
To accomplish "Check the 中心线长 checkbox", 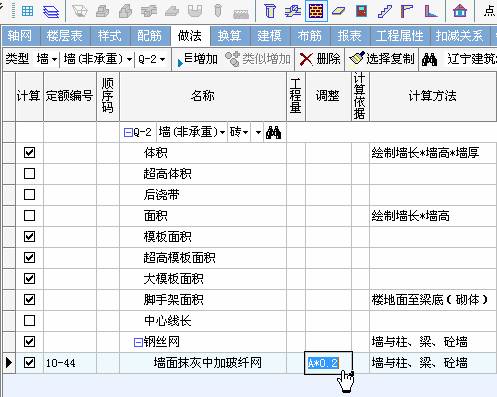I will (29, 320).
